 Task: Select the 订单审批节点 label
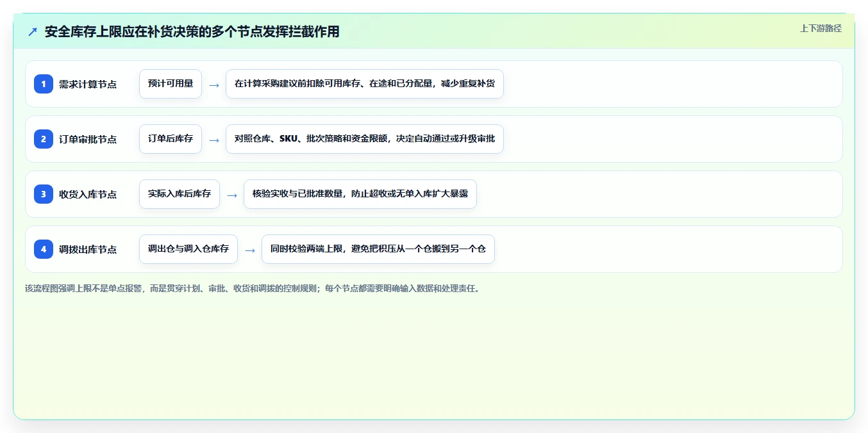pos(88,139)
